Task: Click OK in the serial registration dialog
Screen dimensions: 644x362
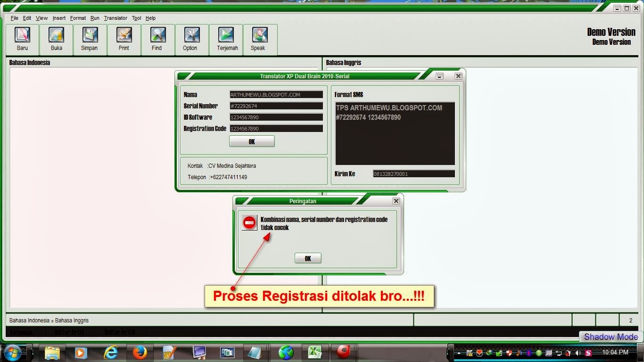Action: pyautogui.click(x=252, y=141)
